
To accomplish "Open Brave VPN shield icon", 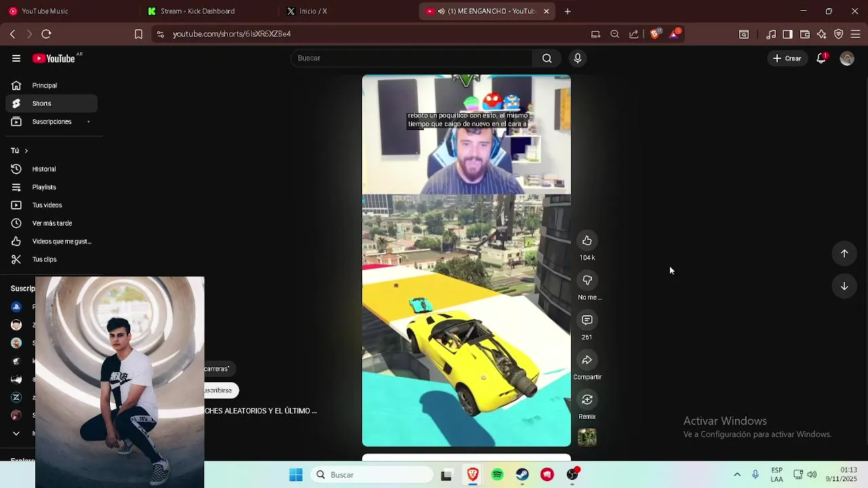I will [x=839, y=34].
